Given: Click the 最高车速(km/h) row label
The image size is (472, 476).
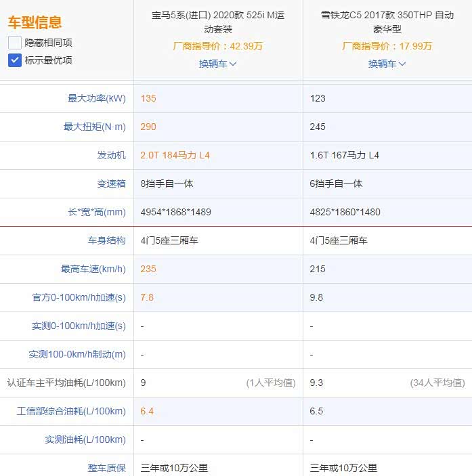Looking at the screenshot, I should 93,269.
